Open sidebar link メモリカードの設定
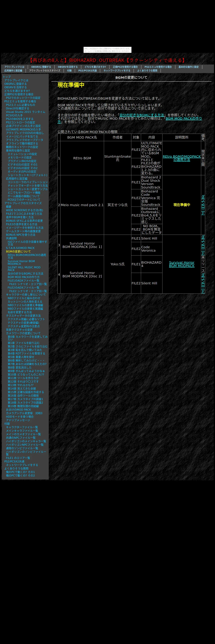 point(20,157)
